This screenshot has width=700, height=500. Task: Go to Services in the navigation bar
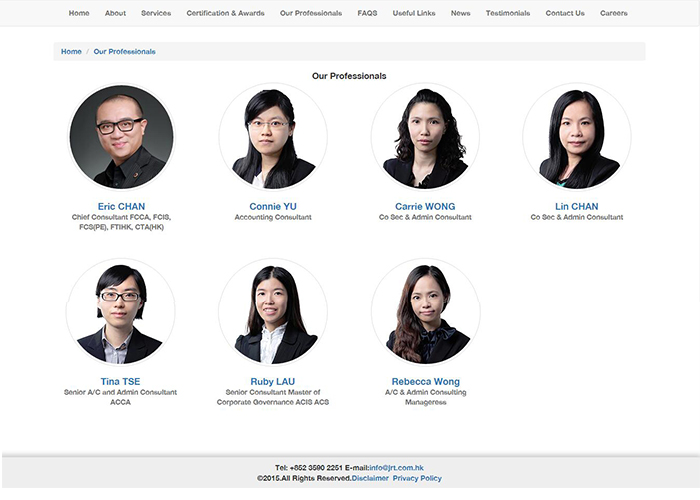point(156,13)
